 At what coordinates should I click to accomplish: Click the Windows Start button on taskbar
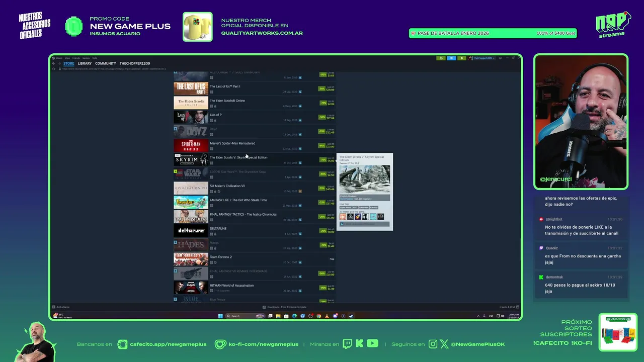pos(220,316)
